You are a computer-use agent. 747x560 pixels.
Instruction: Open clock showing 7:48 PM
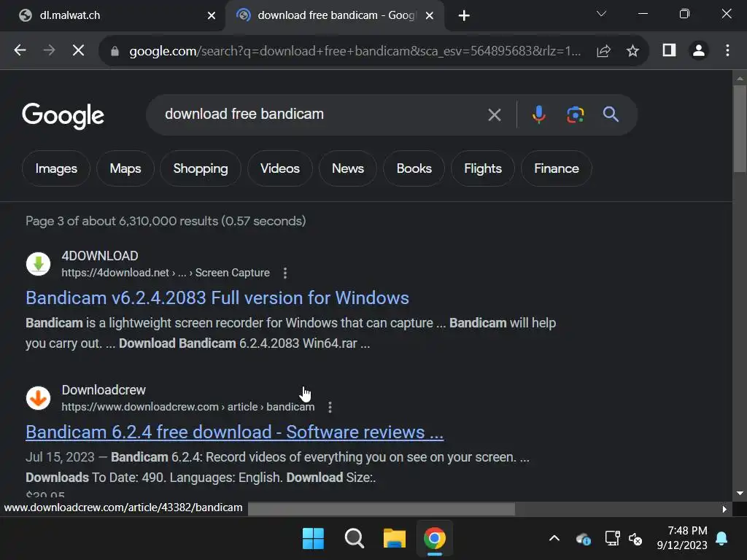[682, 538]
